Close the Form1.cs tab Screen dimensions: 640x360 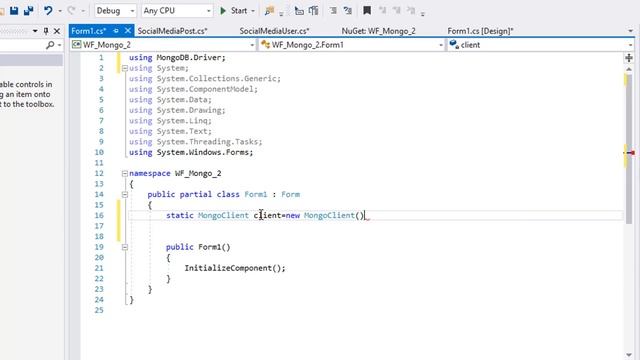(x=128, y=31)
